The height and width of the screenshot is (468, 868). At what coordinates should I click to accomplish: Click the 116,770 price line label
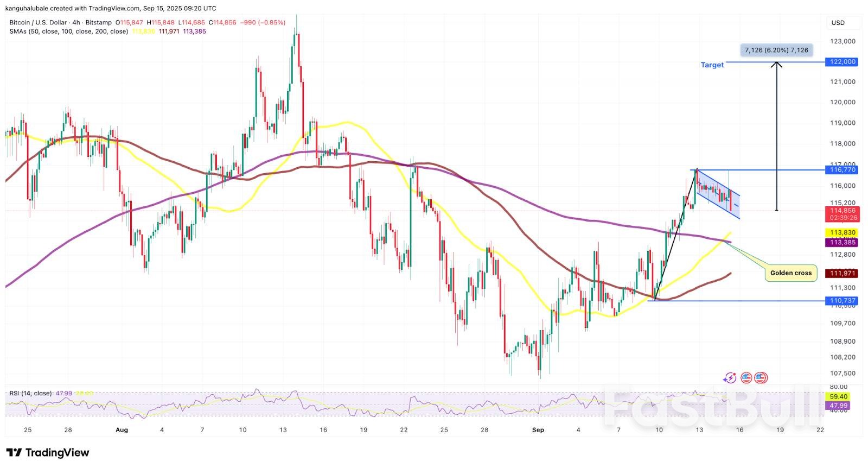[x=842, y=170]
